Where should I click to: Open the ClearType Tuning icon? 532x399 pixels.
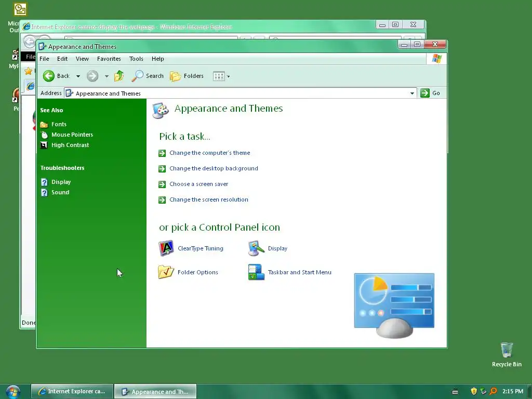pos(166,248)
